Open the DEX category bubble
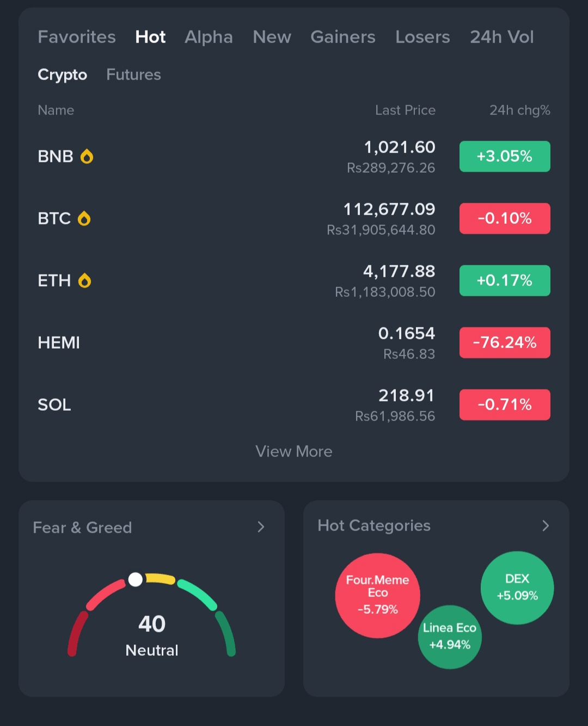 coord(517,588)
